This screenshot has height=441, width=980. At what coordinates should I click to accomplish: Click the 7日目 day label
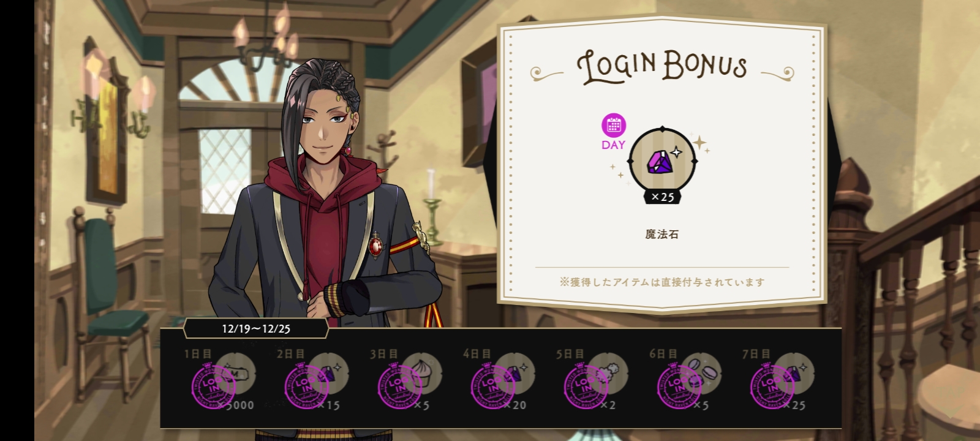tap(756, 353)
